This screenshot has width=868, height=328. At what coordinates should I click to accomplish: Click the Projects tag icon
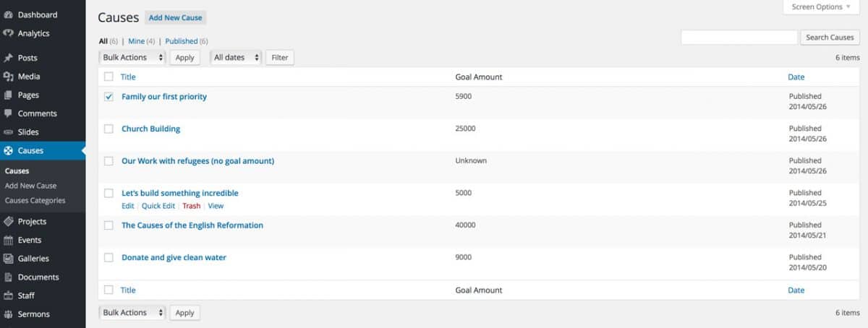click(x=8, y=222)
